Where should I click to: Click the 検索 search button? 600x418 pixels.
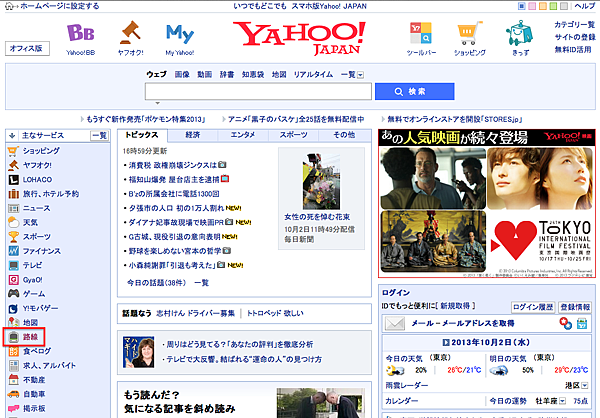(x=414, y=91)
